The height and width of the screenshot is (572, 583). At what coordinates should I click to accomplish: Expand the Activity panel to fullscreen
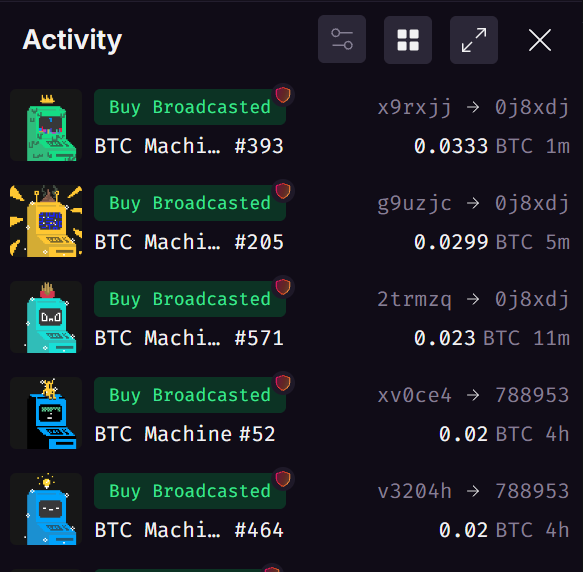474,40
